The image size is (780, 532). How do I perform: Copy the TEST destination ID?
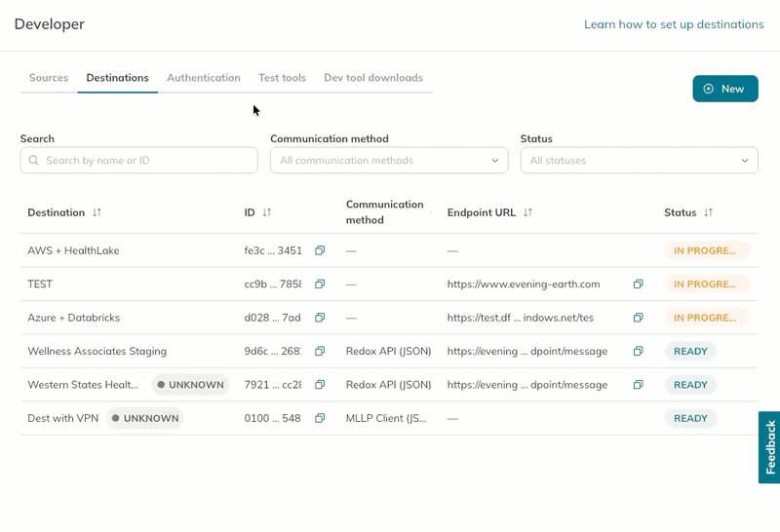click(320, 284)
